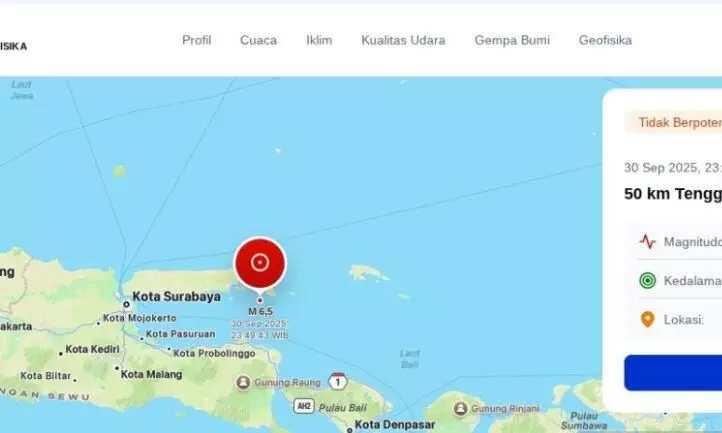The height and width of the screenshot is (433, 722).
Task: Click the blue button in info panel
Action: click(673, 373)
